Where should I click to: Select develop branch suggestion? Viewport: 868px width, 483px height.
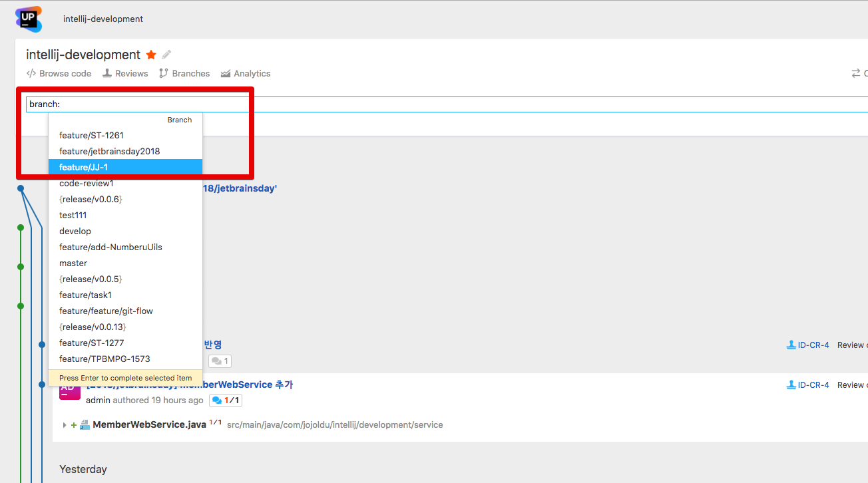tap(125, 231)
